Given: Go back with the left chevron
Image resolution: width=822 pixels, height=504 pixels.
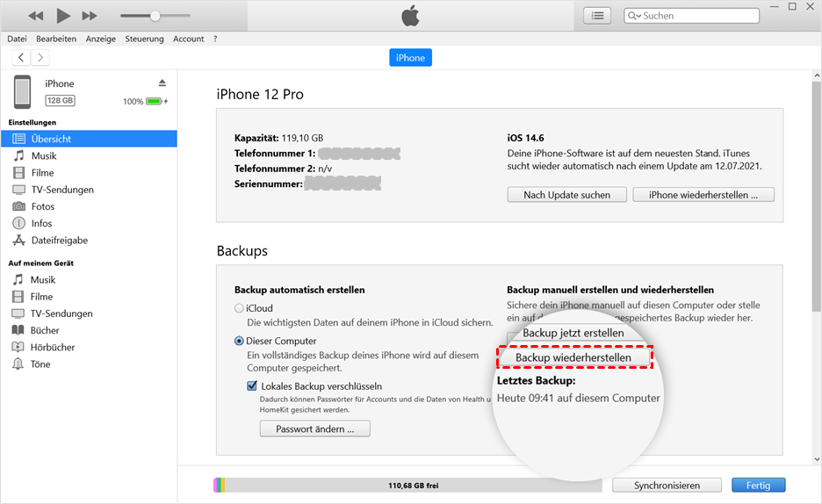Looking at the screenshot, I should point(21,58).
